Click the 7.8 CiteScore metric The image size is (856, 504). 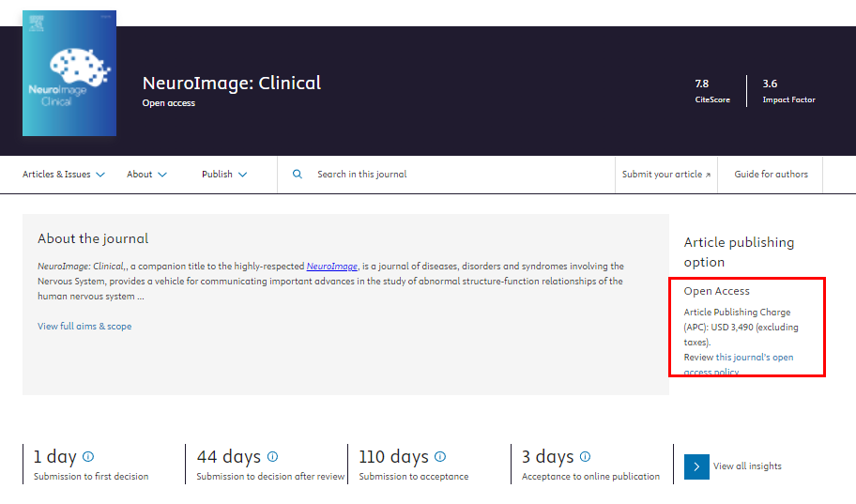(712, 90)
